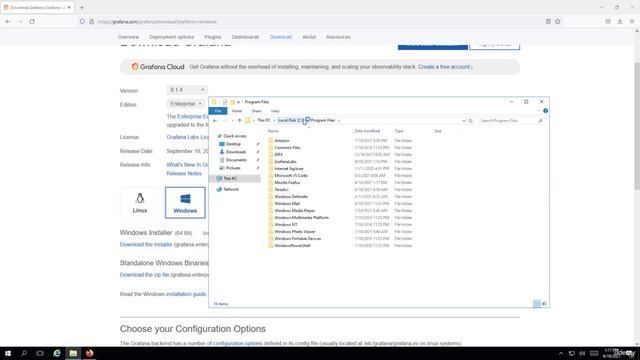This screenshot has width=640, height=360.
Task: Open the File menu in Explorer
Action: (218, 111)
